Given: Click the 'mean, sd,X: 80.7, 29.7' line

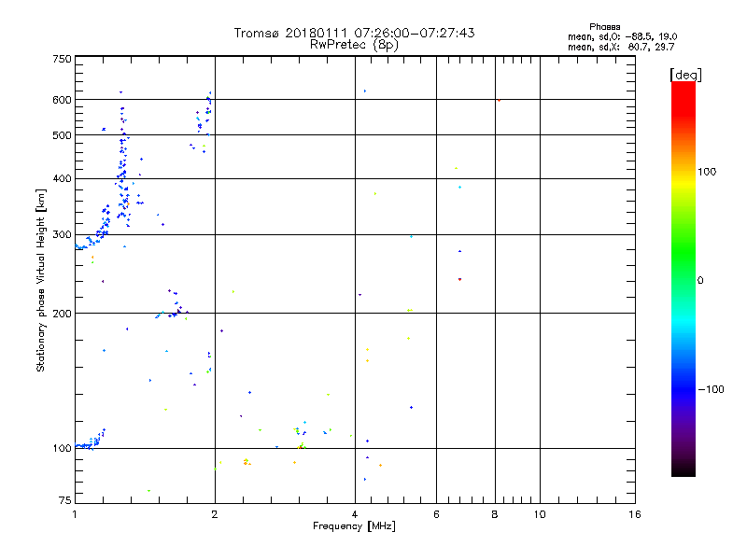Looking at the screenshot, I should point(621,47).
